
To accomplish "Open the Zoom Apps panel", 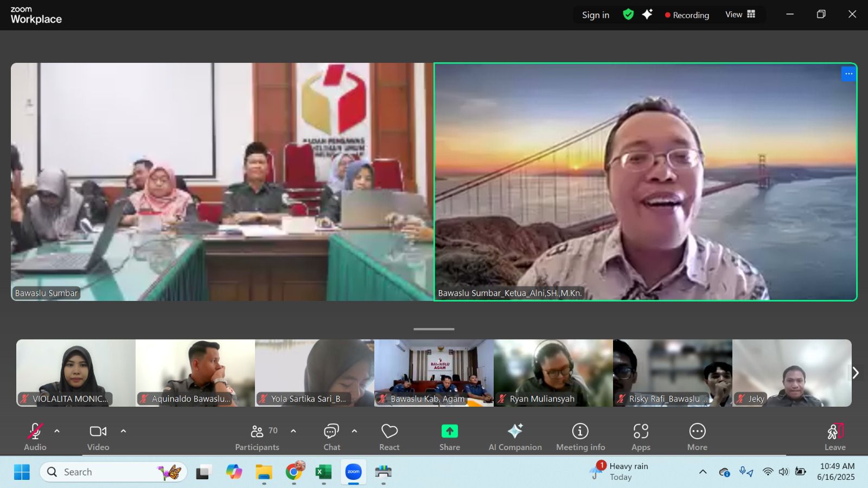I will point(641,434).
